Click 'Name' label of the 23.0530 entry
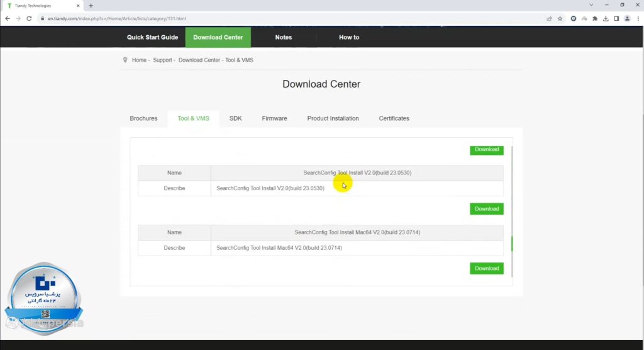 click(x=174, y=172)
